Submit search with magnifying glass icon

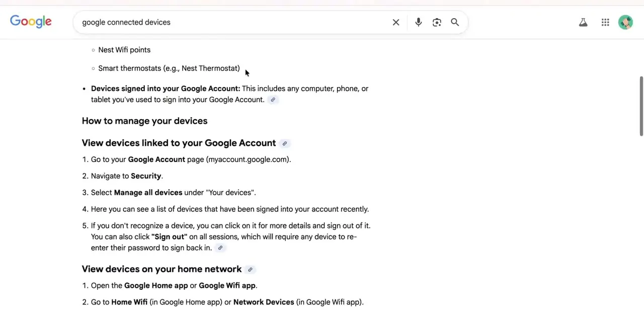pyautogui.click(x=455, y=22)
